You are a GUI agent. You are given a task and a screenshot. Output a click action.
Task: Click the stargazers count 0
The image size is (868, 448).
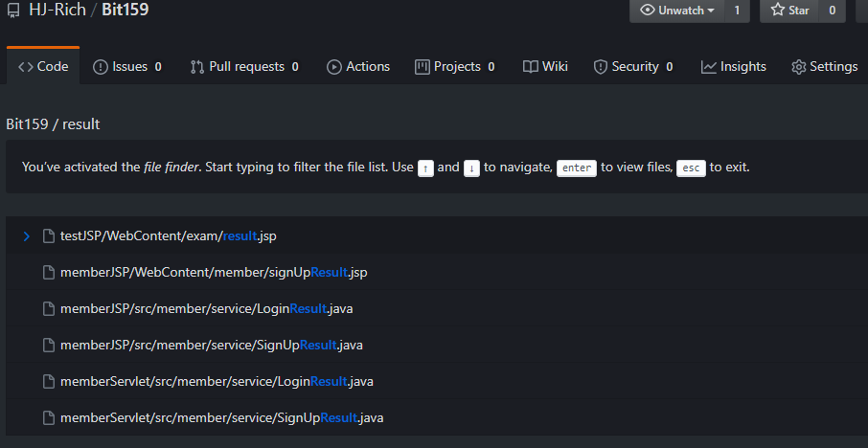(832, 10)
